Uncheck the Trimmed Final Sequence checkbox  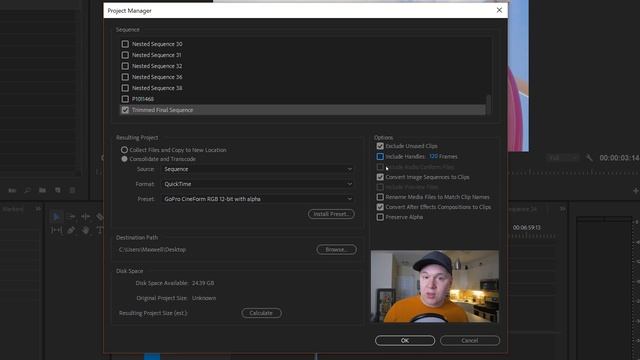coord(125,110)
